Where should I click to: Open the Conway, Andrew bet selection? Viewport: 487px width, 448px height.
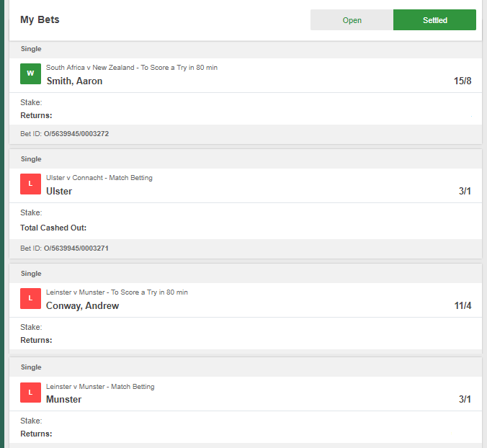pos(82,306)
